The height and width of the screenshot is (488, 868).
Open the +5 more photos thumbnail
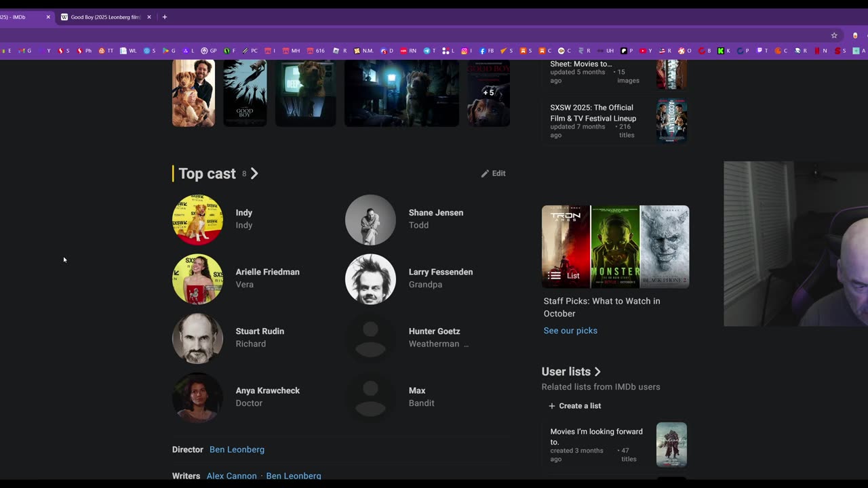pyautogui.click(x=488, y=93)
